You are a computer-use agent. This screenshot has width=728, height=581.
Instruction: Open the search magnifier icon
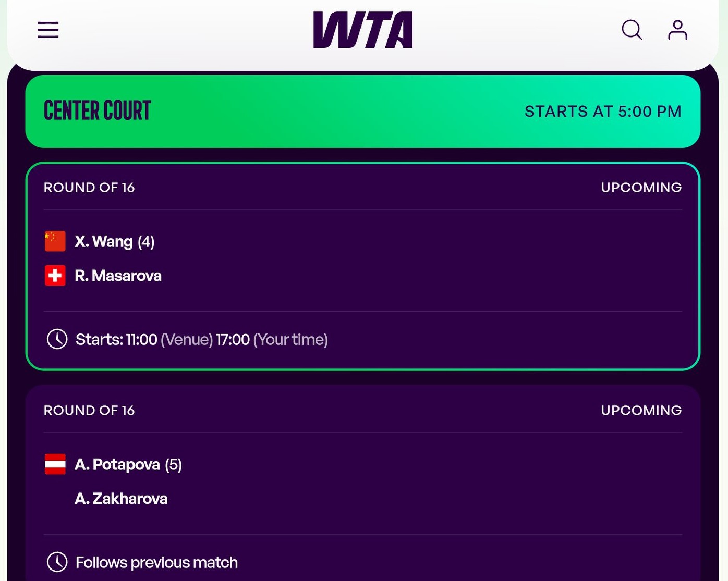(632, 30)
